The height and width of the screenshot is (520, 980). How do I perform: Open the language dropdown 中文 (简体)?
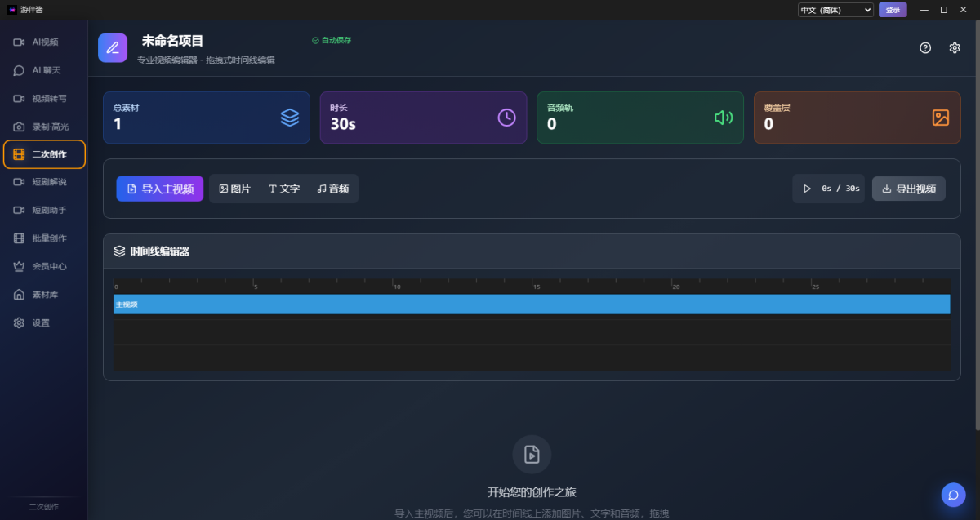(835, 10)
